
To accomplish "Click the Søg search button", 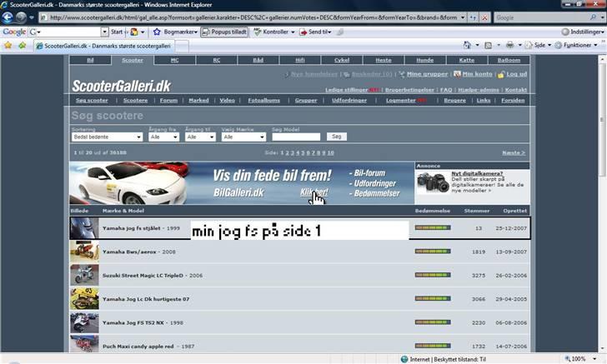I will [336, 137].
